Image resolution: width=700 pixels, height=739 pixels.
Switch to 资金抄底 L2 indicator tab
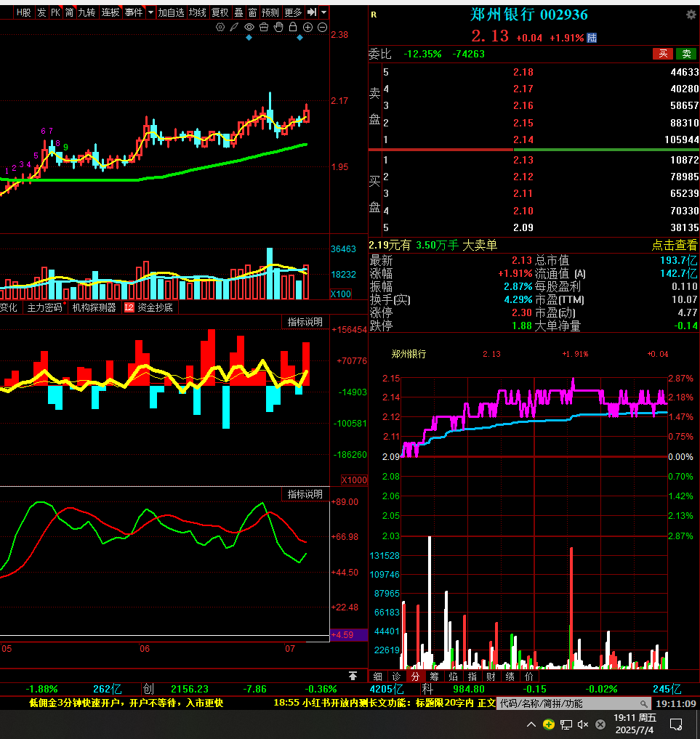pos(148,308)
